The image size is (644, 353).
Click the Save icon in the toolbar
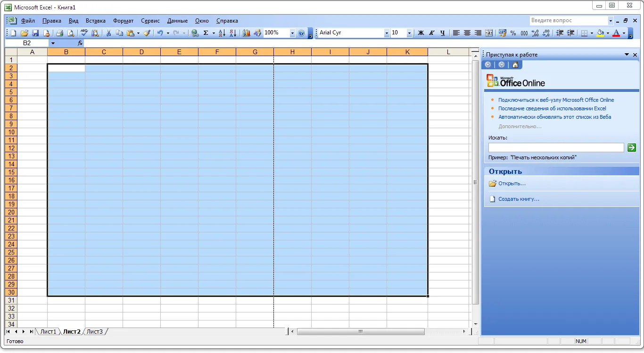pyautogui.click(x=35, y=33)
